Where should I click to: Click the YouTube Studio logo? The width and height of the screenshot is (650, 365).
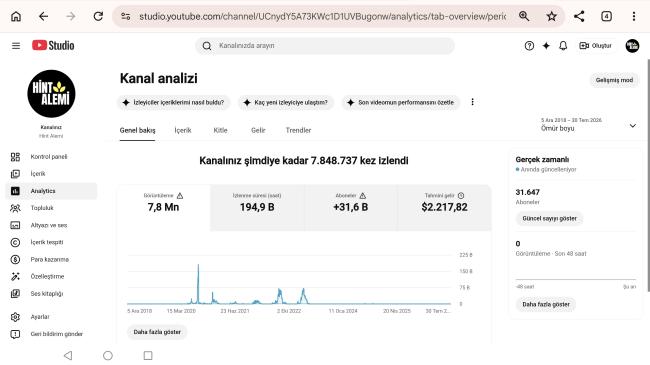[53, 45]
